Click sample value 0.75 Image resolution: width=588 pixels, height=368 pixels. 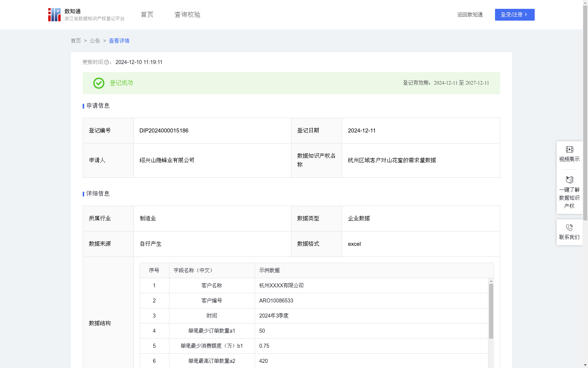pos(264,346)
